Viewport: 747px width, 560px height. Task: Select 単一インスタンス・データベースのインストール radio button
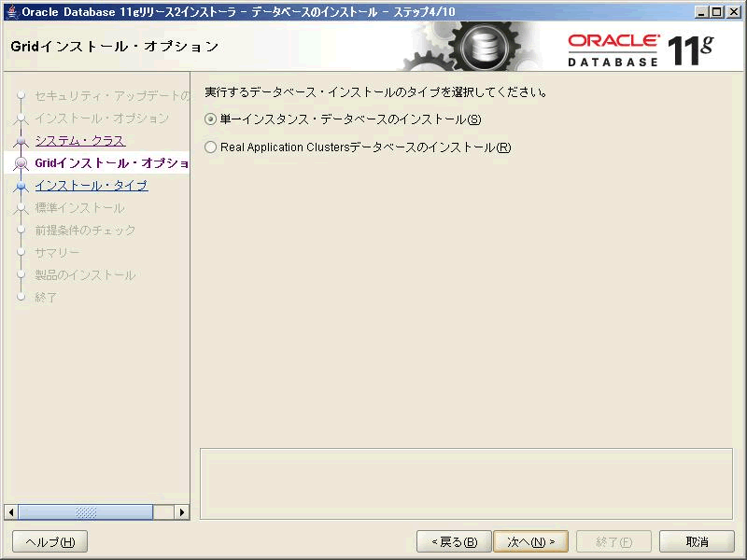coord(210,119)
